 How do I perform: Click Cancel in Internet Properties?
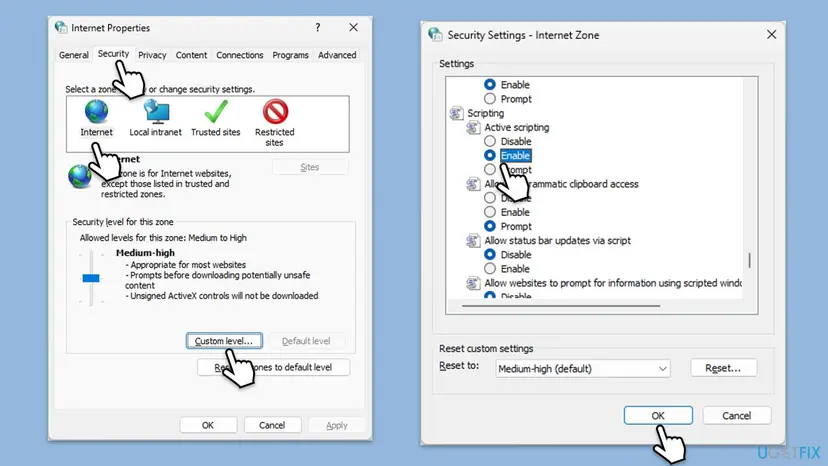pos(272,425)
